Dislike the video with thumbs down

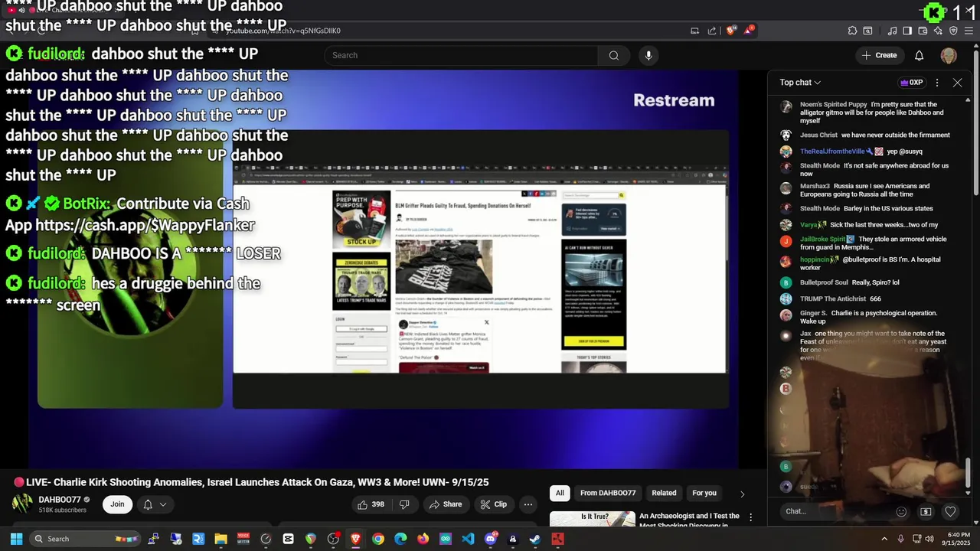(404, 504)
